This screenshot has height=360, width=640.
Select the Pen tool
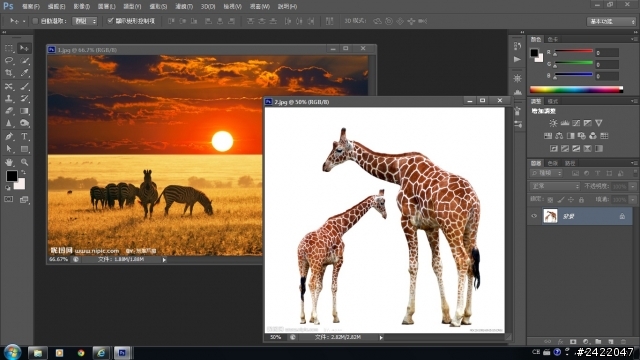coord(9,137)
